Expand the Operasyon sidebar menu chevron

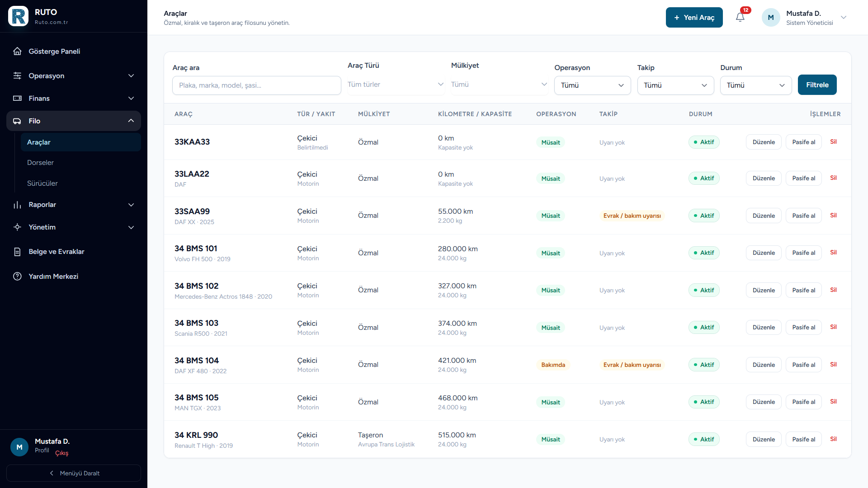click(131, 75)
